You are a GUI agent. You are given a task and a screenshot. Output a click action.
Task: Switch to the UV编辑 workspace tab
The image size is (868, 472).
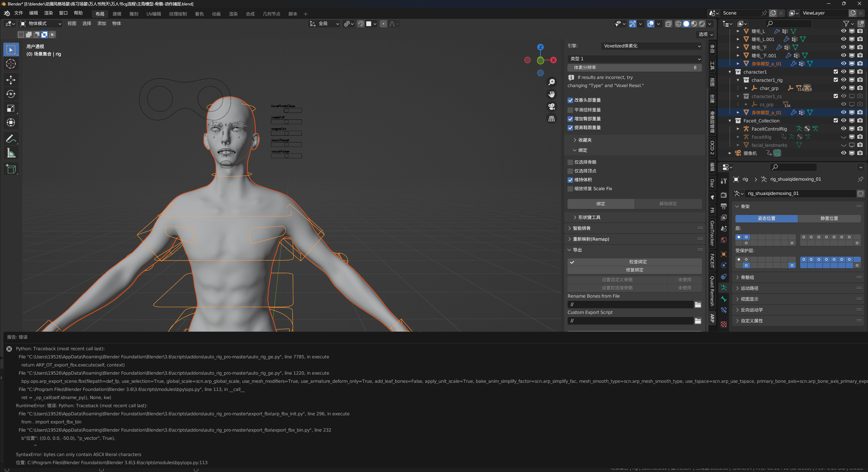click(154, 14)
